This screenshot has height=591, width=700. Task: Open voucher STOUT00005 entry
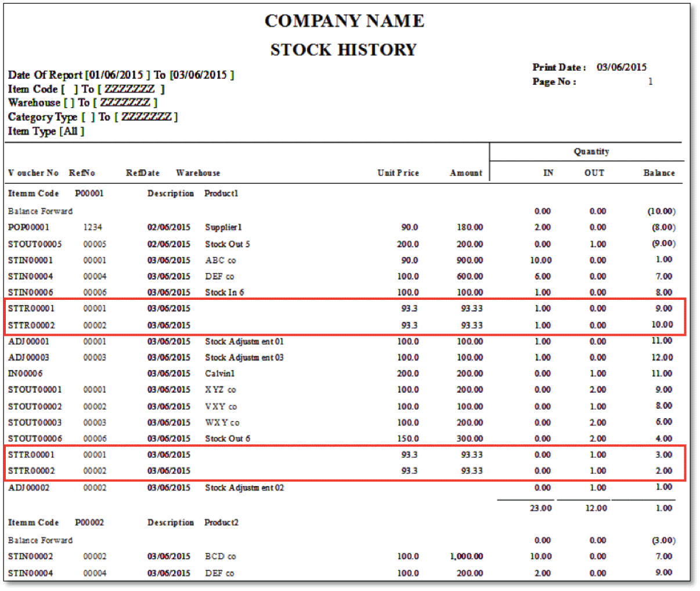[35, 244]
